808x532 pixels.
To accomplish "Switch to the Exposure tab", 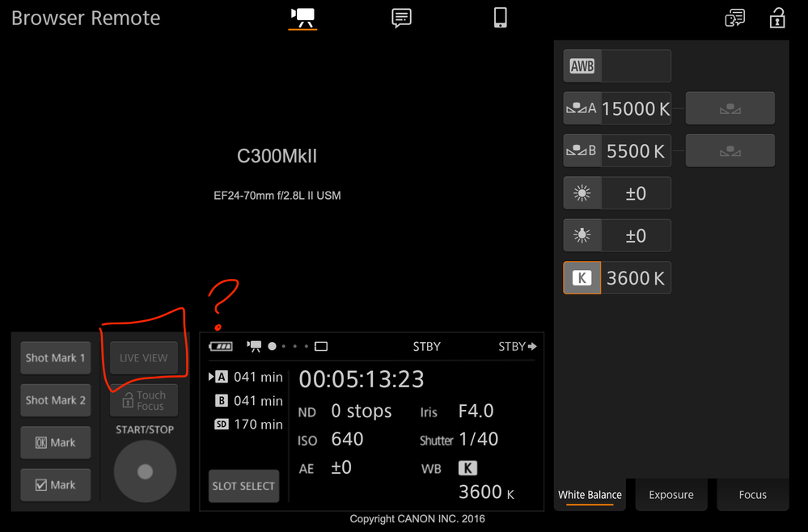I will [671, 494].
